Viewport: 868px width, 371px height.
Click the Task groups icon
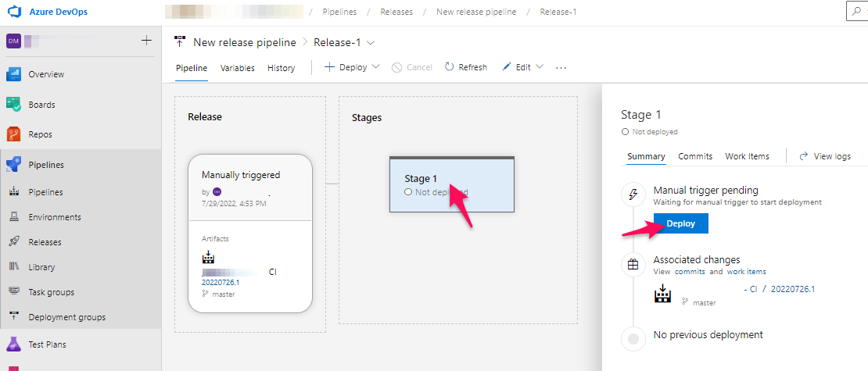click(x=14, y=291)
